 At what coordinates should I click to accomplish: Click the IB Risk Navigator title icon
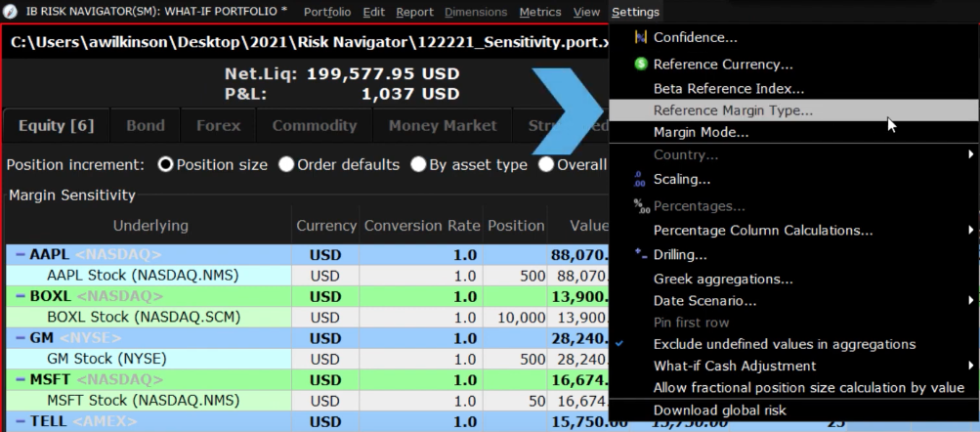click(11, 12)
